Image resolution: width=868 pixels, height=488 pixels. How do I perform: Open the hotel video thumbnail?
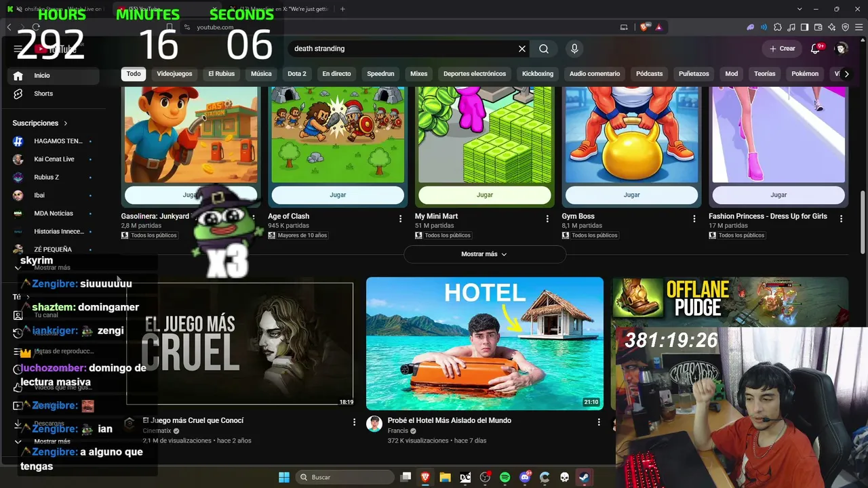point(485,343)
